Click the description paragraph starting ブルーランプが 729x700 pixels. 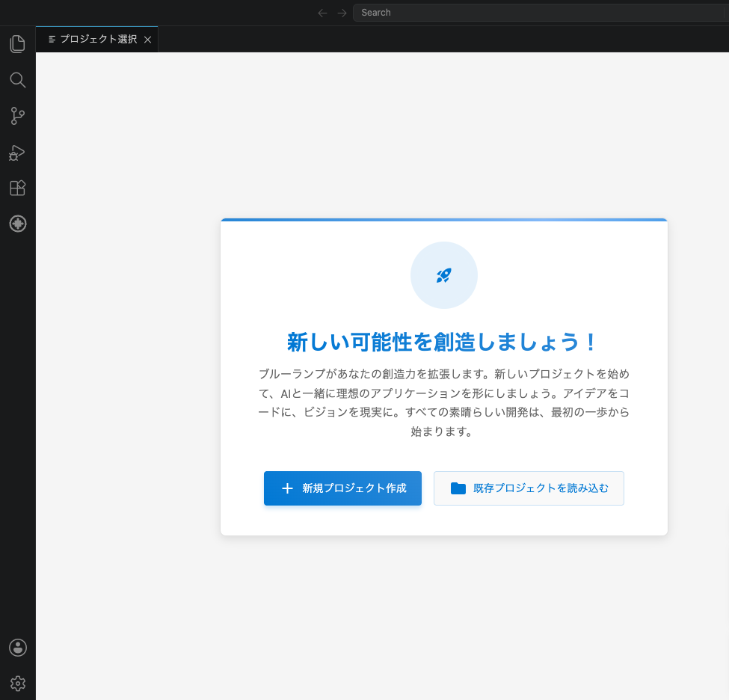(x=443, y=403)
